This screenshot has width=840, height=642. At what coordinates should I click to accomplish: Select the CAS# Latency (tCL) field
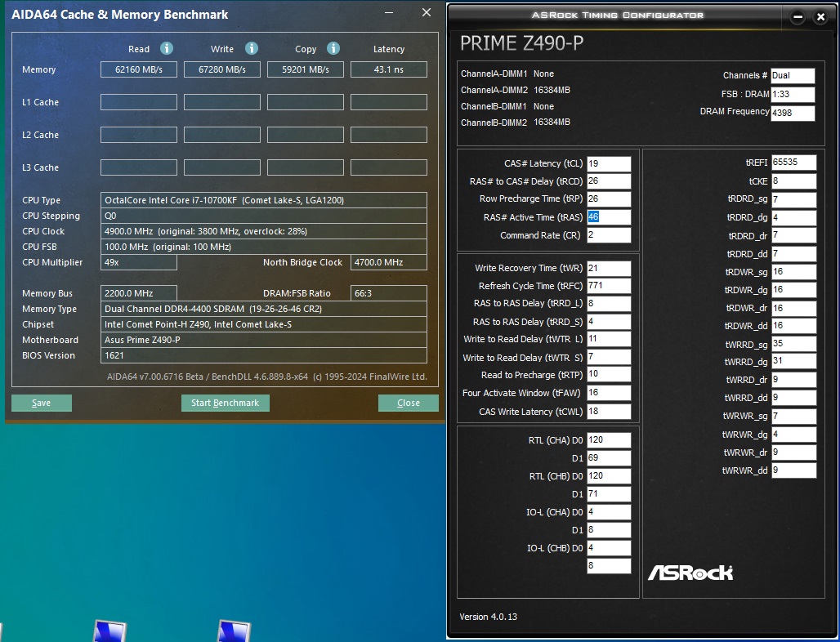(x=609, y=164)
